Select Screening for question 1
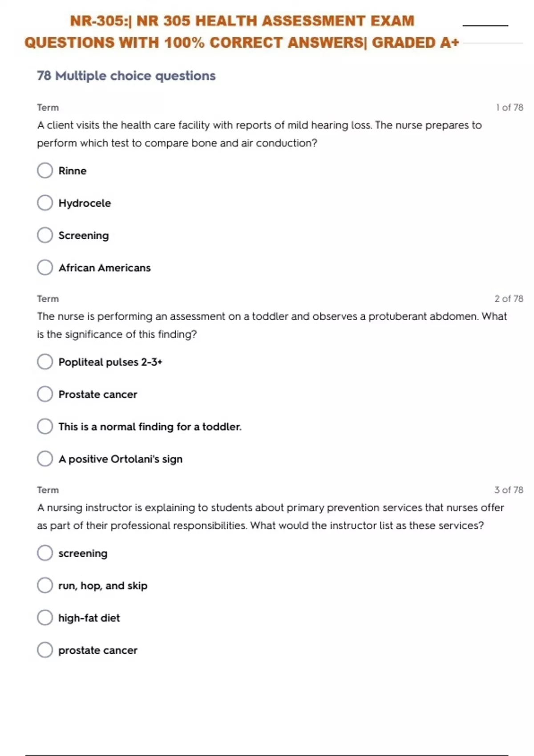This screenshot has width=534, height=756. click(x=45, y=235)
